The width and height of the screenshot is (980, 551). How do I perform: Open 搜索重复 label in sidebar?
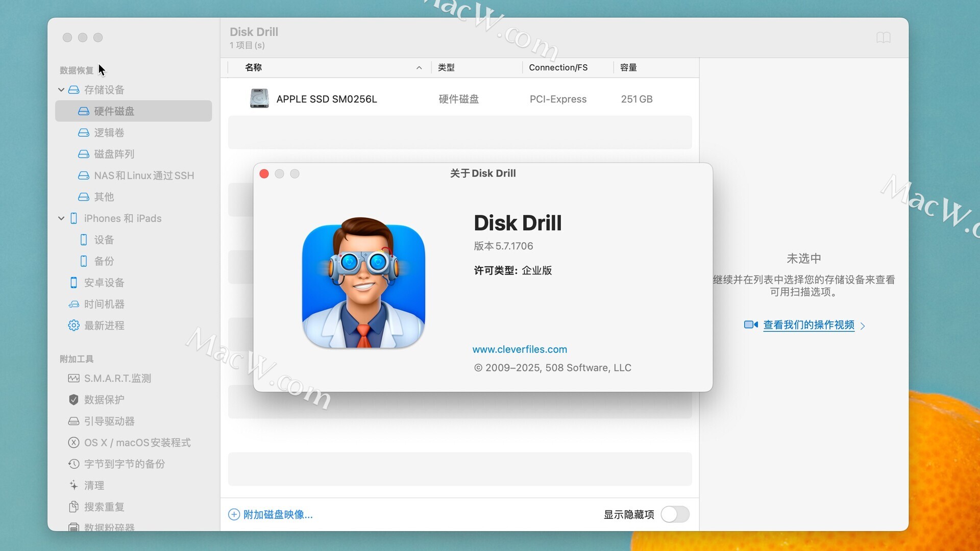click(104, 507)
